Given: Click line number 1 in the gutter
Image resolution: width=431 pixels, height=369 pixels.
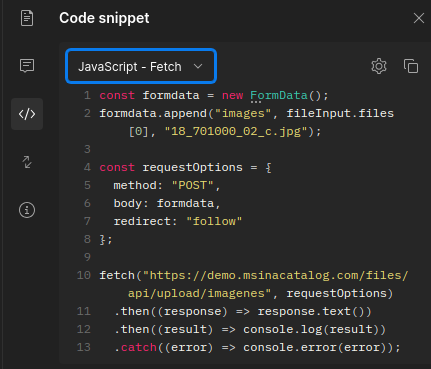Looking at the screenshot, I should click(87, 95).
